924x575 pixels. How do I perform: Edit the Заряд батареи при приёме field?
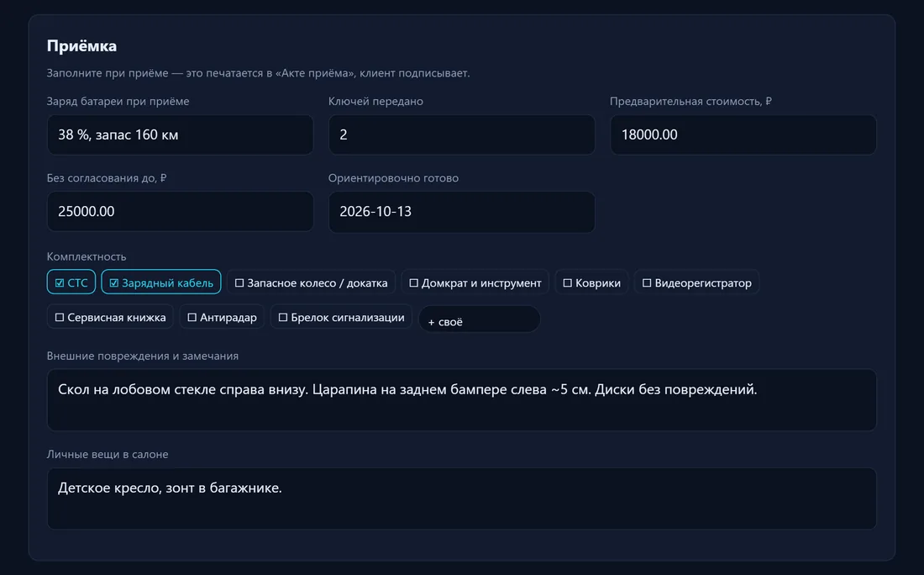tap(181, 135)
